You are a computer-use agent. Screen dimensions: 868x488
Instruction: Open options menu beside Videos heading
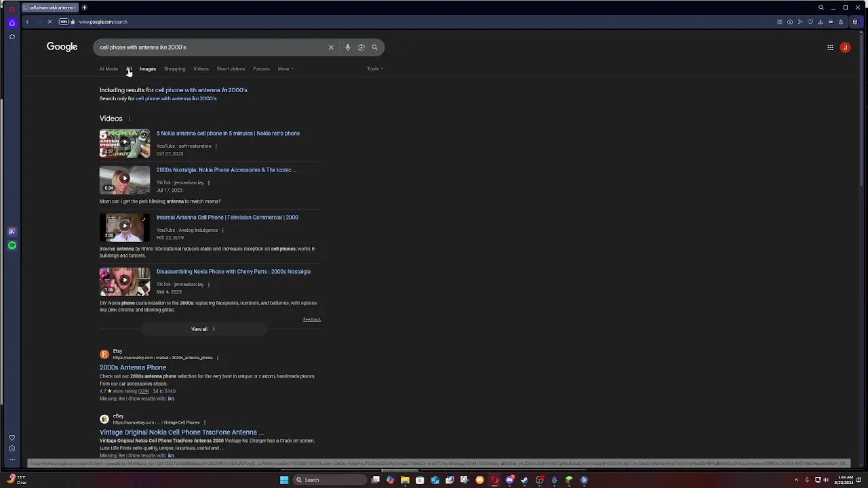[x=129, y=119]
